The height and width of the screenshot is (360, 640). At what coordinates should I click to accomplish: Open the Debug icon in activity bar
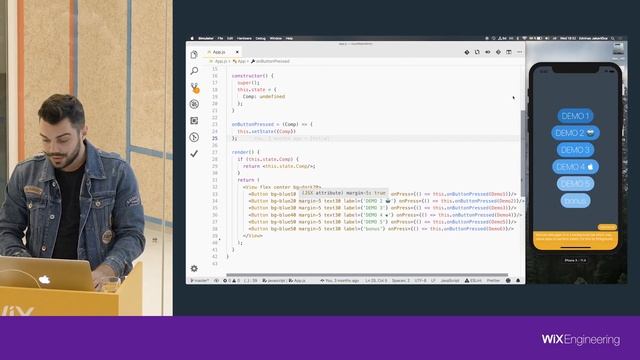pyautogui.click(x=194, y=104)
